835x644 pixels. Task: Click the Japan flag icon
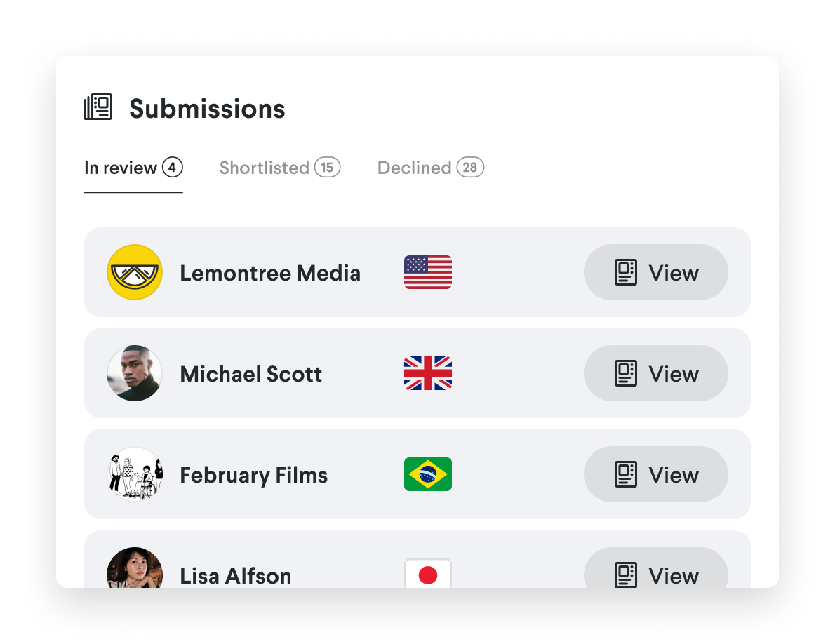(x=428, y=575)
